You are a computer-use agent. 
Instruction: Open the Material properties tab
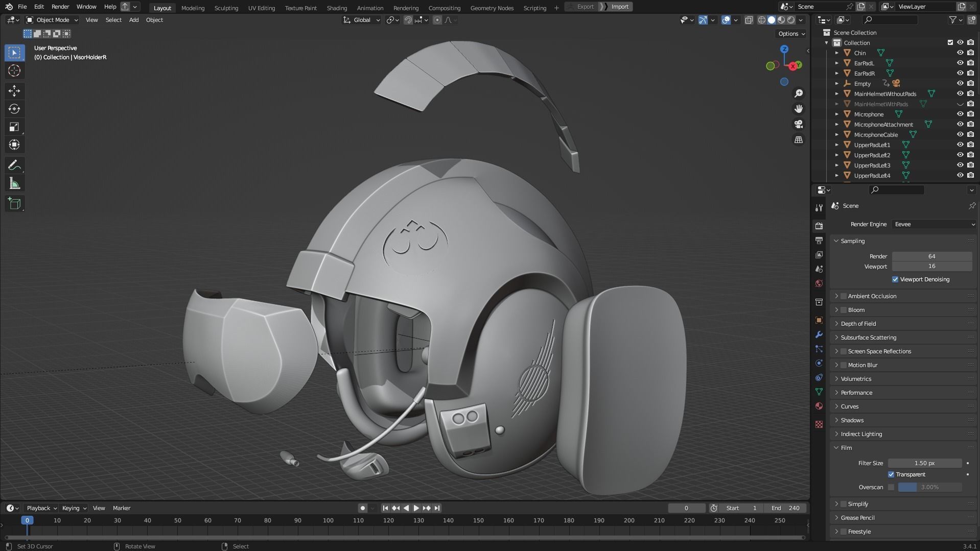click(x=819, y=406)
